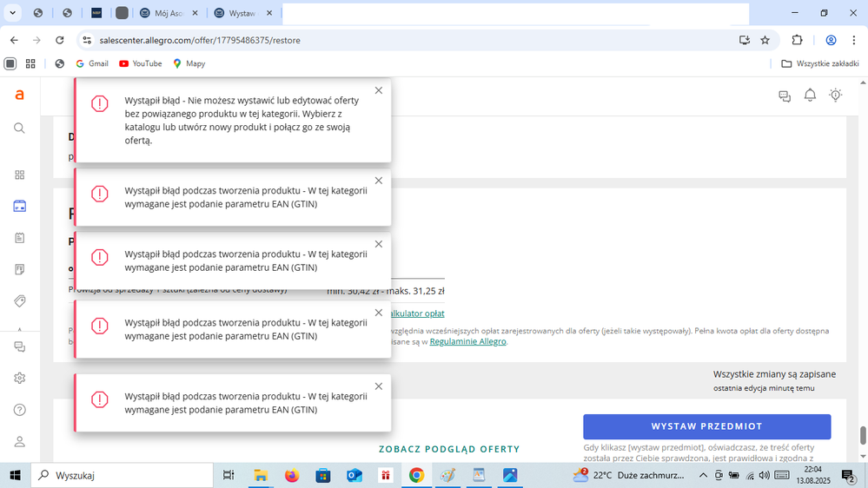Open the Paint app in taskbar
Image resolution: width=868 pixels, height=488 pixels.
[x=447, y=475]
